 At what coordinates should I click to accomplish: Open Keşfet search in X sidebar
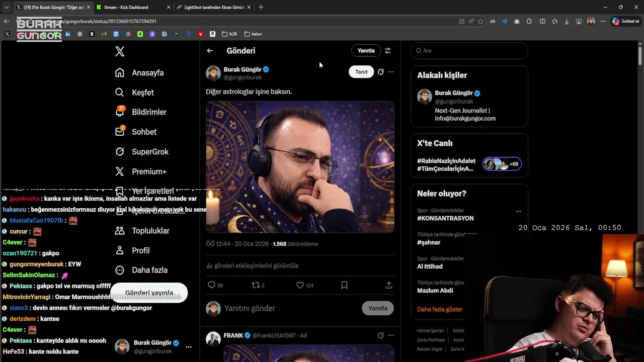[x=134, y=93]
